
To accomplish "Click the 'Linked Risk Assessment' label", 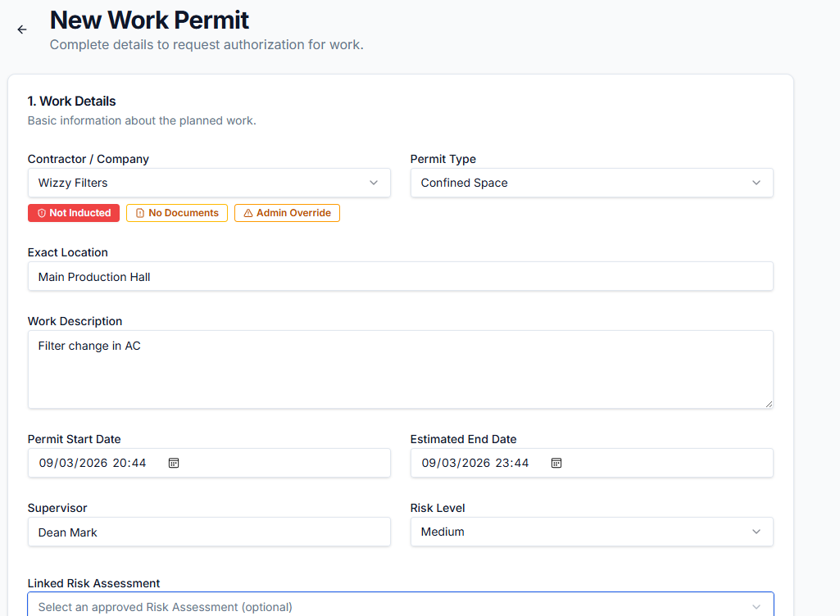I will 93,583.
